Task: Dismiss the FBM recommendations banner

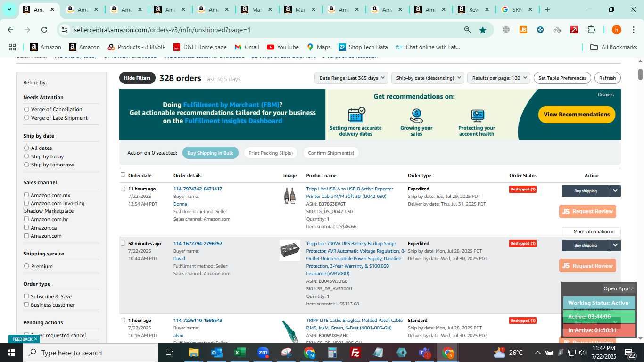Action: [606, 94]
